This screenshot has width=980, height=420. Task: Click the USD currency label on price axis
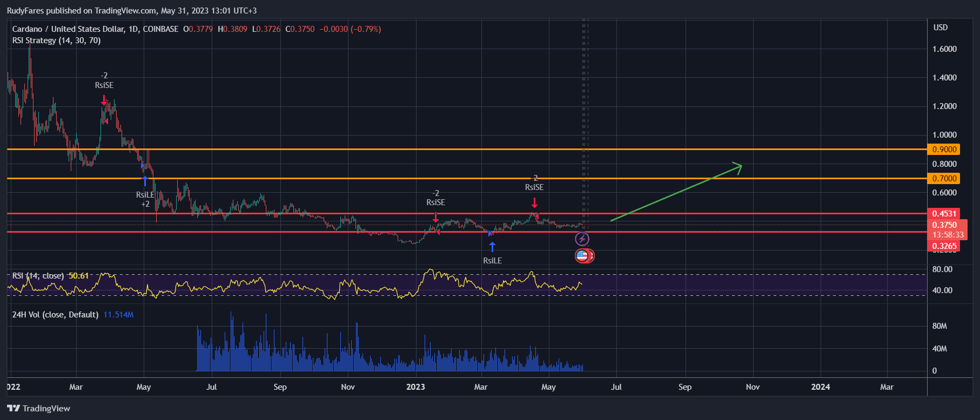tap(940, 28)
